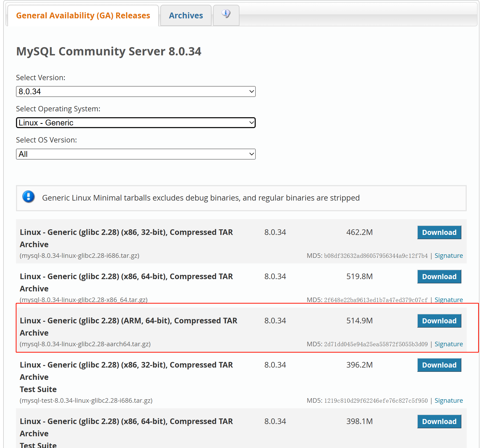The height and width of the screenshot is (448, 496).
Task: Click the MD5 hash 1219c810d29f62246efe76c827c5f950
Action: point(376,401)
